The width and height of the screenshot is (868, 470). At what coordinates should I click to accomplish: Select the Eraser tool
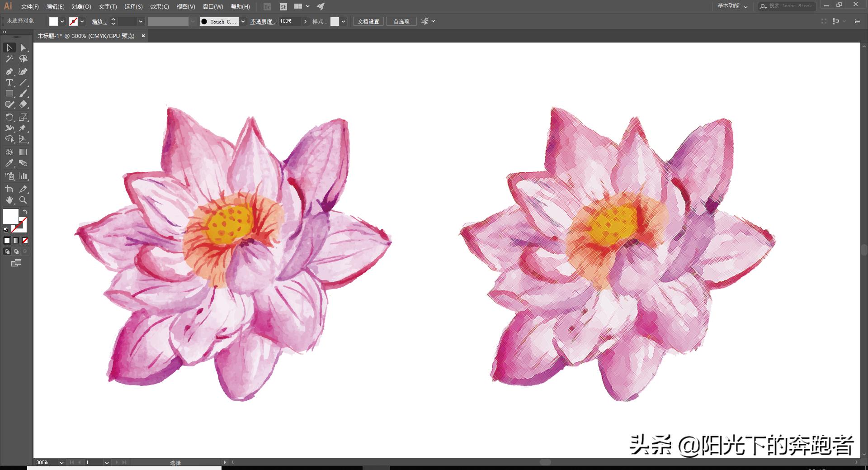tap(24, 104)
